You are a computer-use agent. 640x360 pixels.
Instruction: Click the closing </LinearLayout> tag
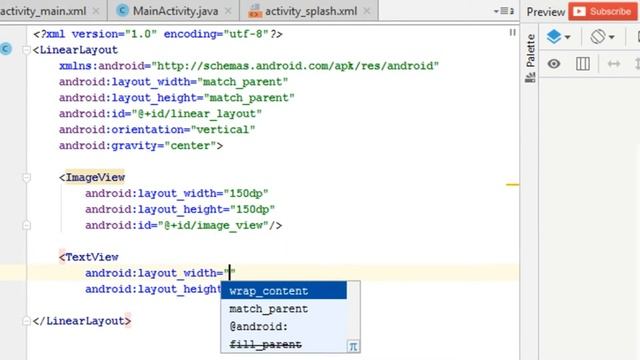[82, 321]
